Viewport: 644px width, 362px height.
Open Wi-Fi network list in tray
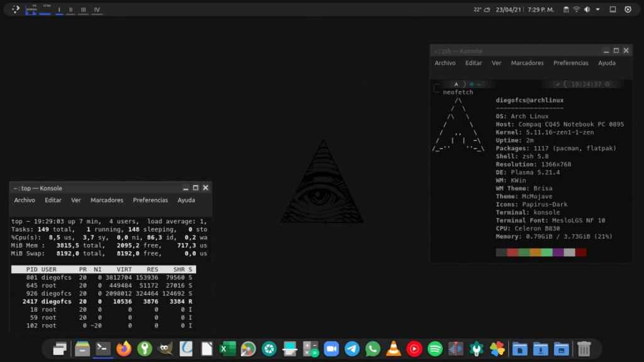pyautogui.click(x=576, y=9)
